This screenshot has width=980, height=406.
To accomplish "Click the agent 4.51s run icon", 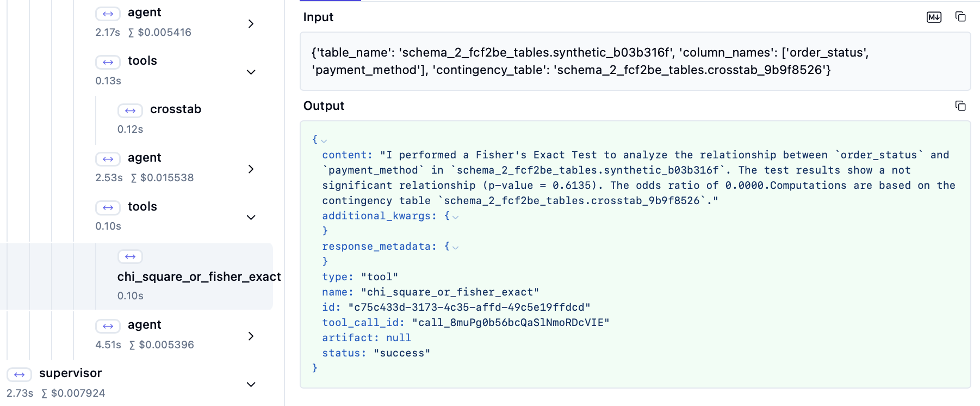I will point(108,326).
